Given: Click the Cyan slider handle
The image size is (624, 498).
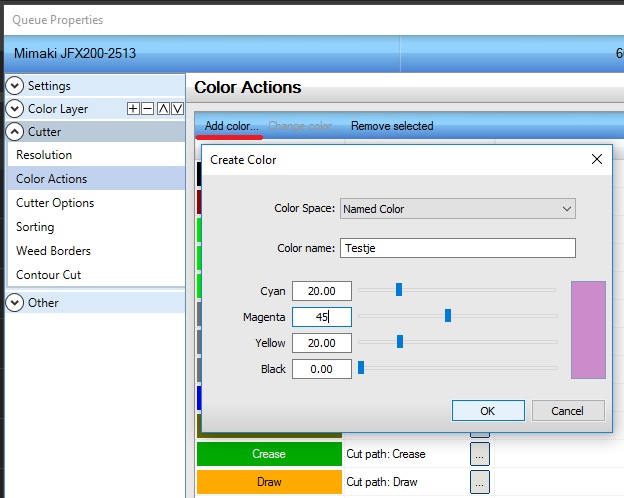Looking at the screenshot, I should pos(399,289).
